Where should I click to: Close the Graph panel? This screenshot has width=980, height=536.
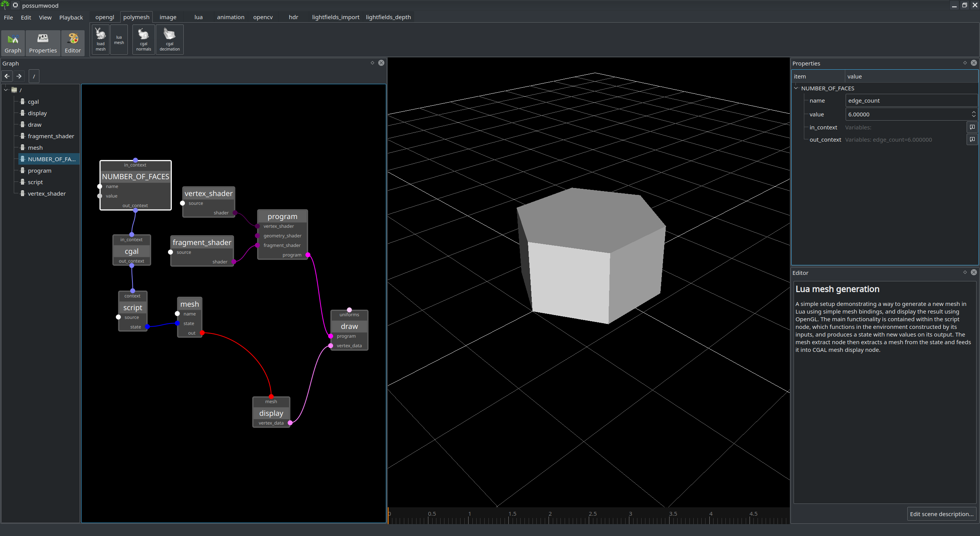[x=381, y=63]
